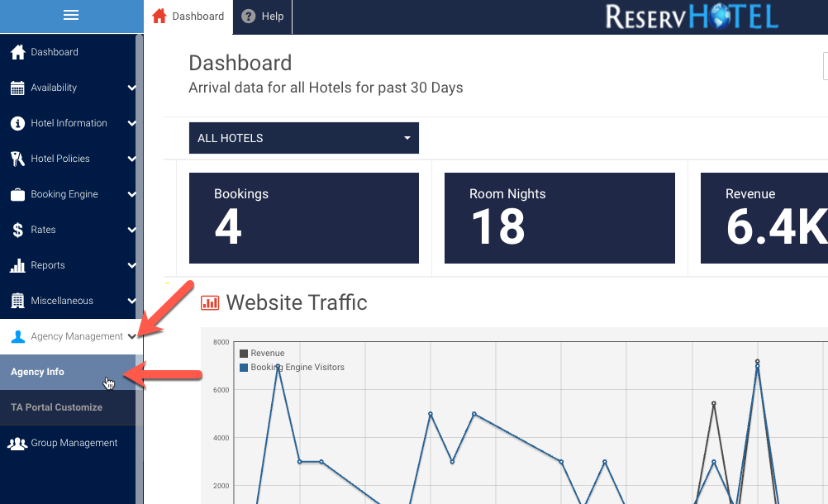Click the dollar sign icon beside Rates

point(17,230)
